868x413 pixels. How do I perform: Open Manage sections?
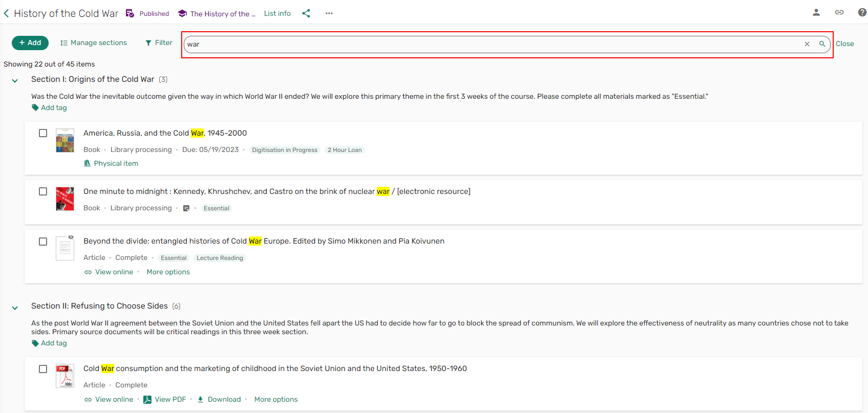(x=94, y=43)
